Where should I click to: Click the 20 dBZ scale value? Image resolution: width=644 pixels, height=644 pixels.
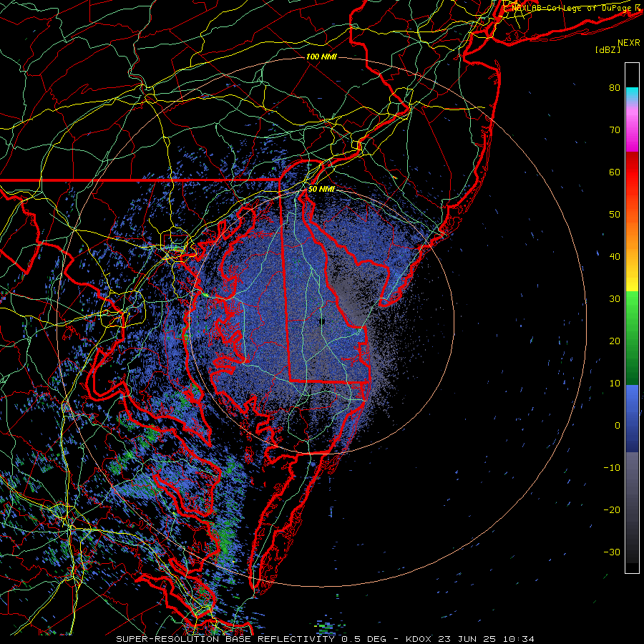[615, 341]
